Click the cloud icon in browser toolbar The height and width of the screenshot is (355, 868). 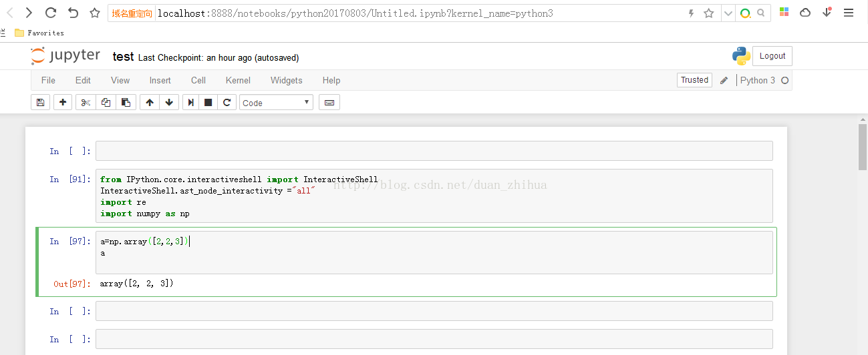pos(805,13)
